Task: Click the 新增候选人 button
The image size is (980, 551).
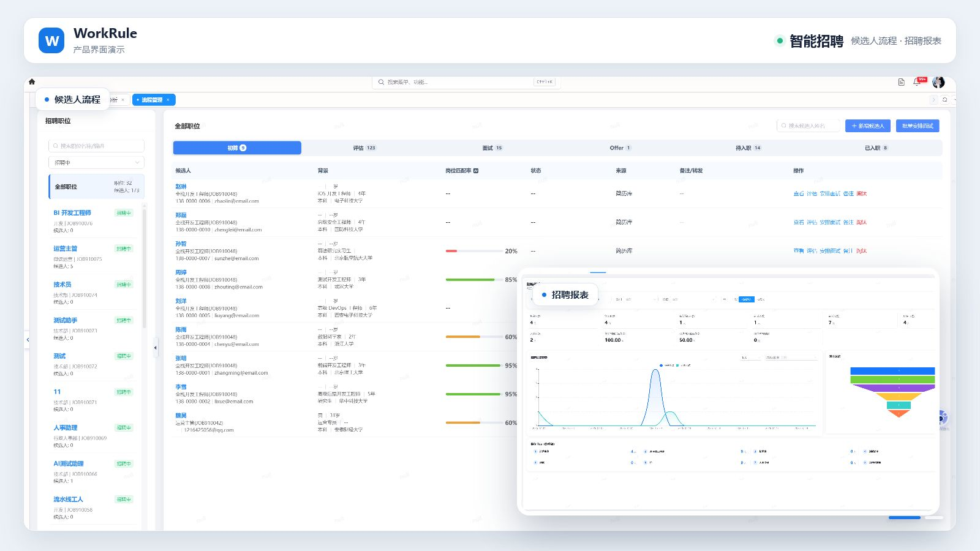Action: (x=868, y=126)
